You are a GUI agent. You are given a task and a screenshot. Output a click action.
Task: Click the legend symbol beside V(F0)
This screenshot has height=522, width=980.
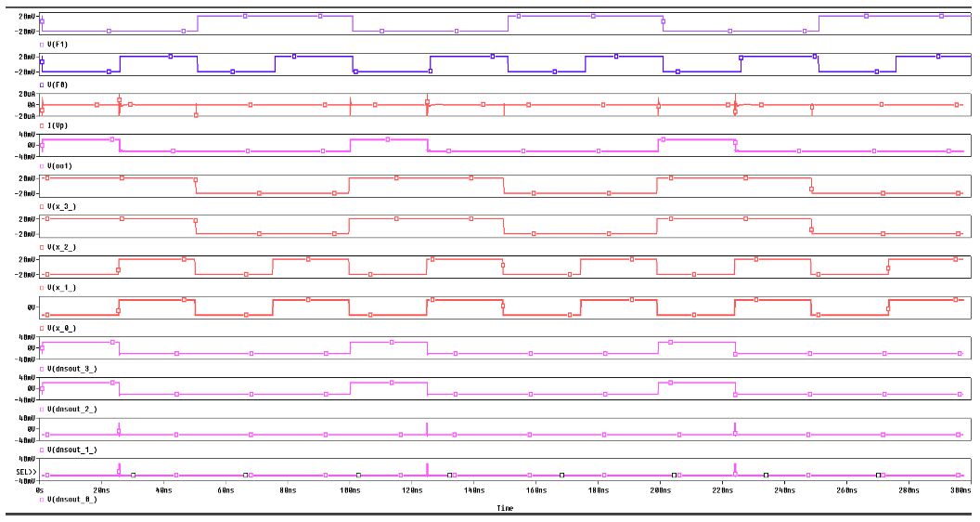(x=42, y=85)
